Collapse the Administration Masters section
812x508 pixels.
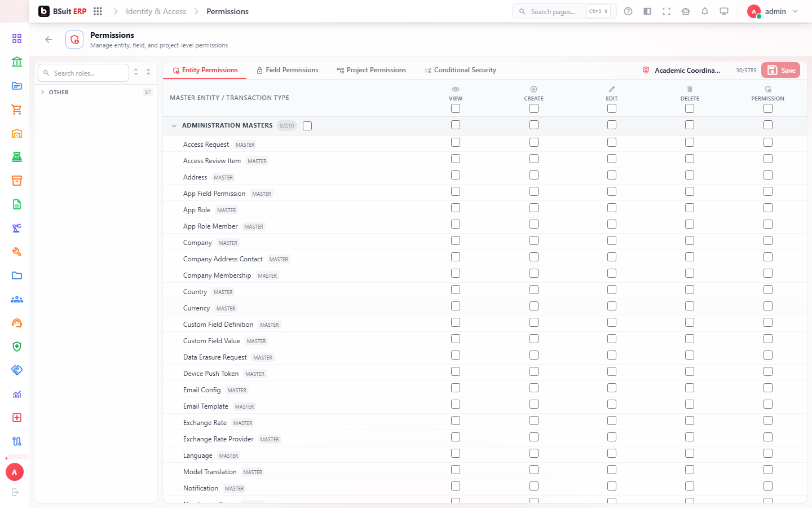point(174,126)
